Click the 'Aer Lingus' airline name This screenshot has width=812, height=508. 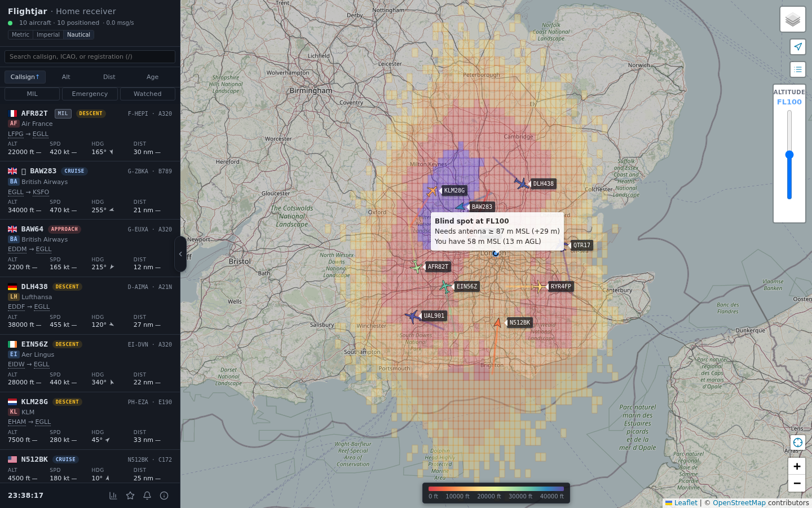[x=38, y=354]
